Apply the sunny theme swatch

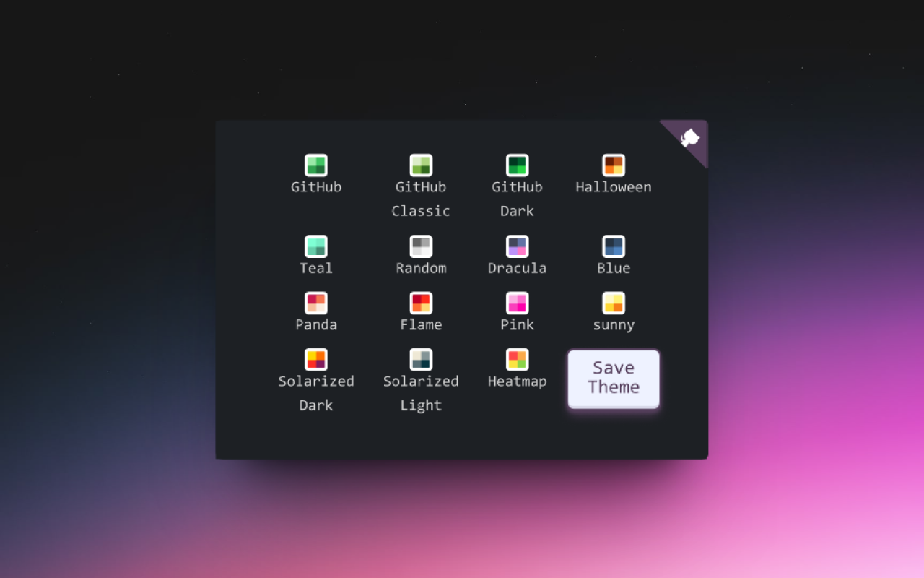coord(613,302)
